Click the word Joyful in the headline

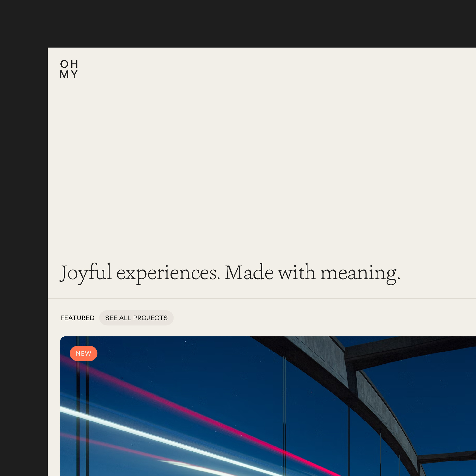pyautogui.click(x=86, y=273)
